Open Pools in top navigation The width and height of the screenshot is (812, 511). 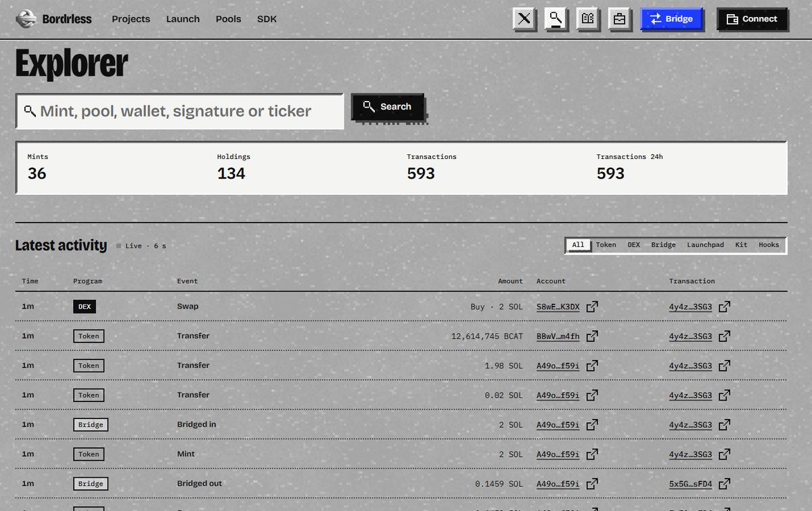228,19
